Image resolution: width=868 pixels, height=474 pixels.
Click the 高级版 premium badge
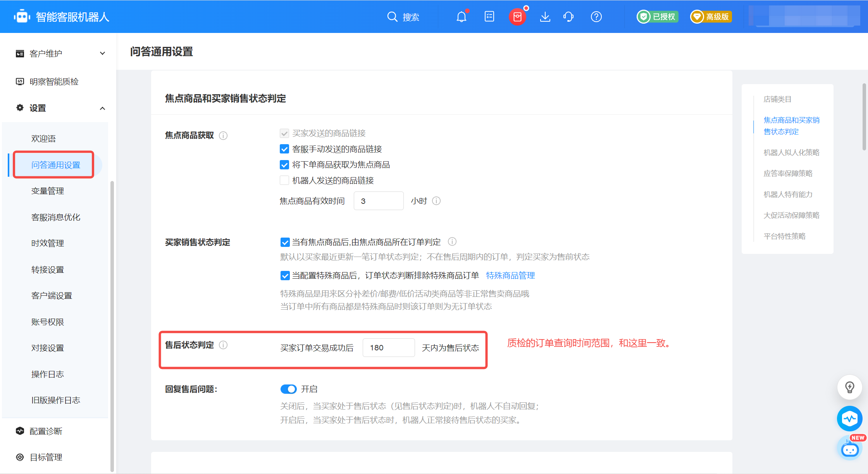coord(711,17)
